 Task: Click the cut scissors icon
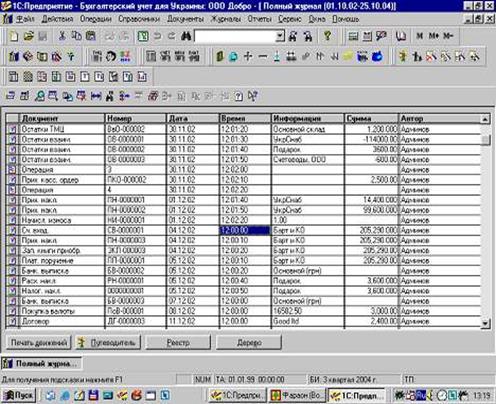(62, 36)
